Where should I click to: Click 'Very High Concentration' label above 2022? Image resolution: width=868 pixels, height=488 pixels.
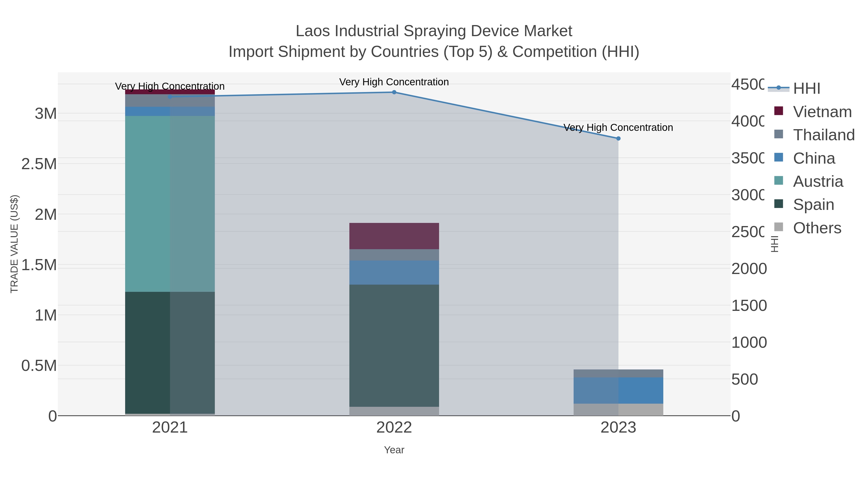coord(394,82)
